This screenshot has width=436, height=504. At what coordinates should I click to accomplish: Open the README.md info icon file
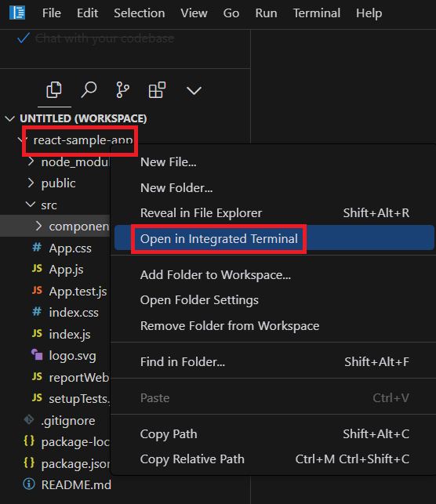(67, 484)
